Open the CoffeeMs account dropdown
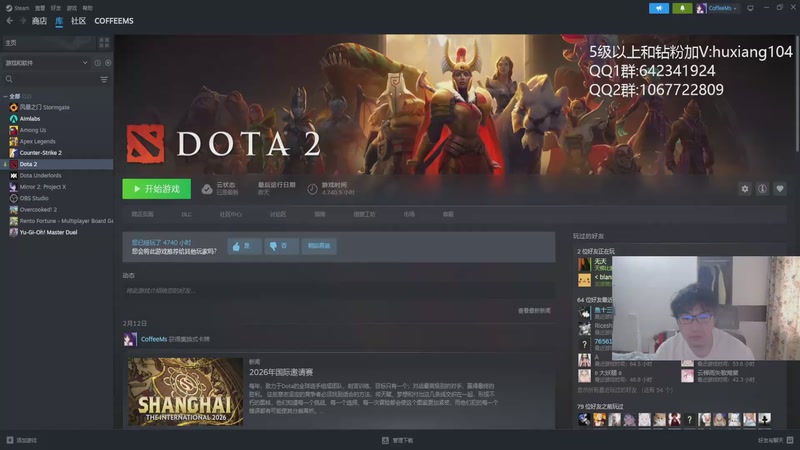This screenshot has width=800, height=450. [x=717, y=8]
